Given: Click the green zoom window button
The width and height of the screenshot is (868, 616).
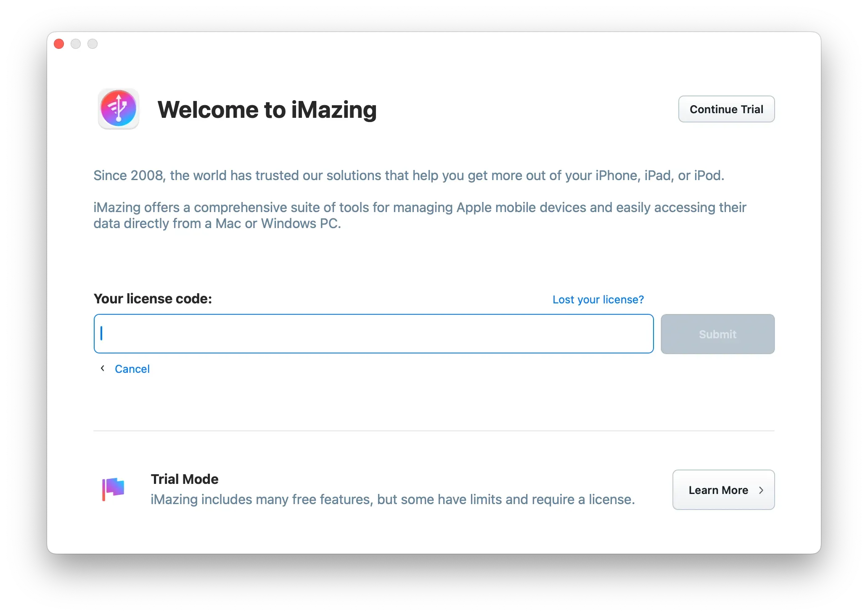Looking at the screenshot, I should click(93, 44).
